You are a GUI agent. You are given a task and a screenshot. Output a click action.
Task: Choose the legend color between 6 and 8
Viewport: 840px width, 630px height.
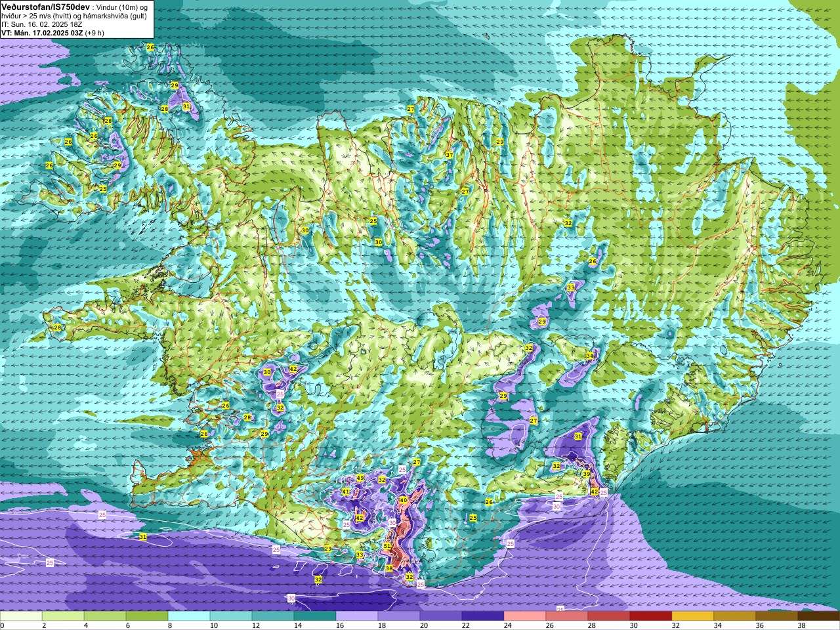pos(147,616)
